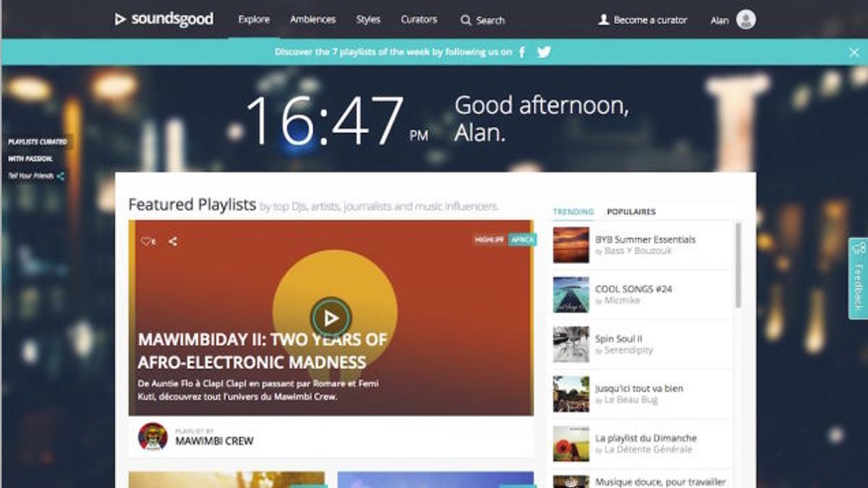Open the BYB Summer Essentials thumbnail
This screenshot has width=868, height=488.
(x=571, y=245)
